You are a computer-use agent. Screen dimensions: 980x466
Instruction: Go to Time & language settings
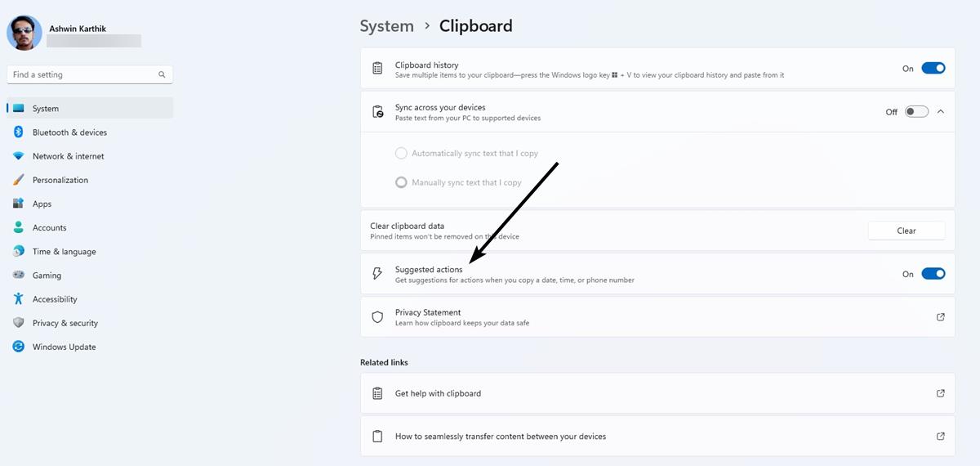64,252
